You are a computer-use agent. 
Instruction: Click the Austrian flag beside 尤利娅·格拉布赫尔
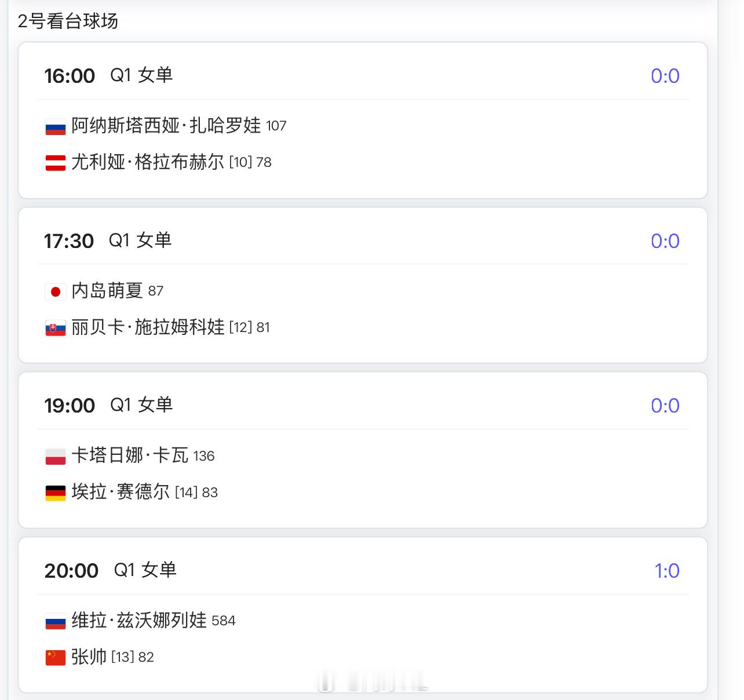point(56,163)
